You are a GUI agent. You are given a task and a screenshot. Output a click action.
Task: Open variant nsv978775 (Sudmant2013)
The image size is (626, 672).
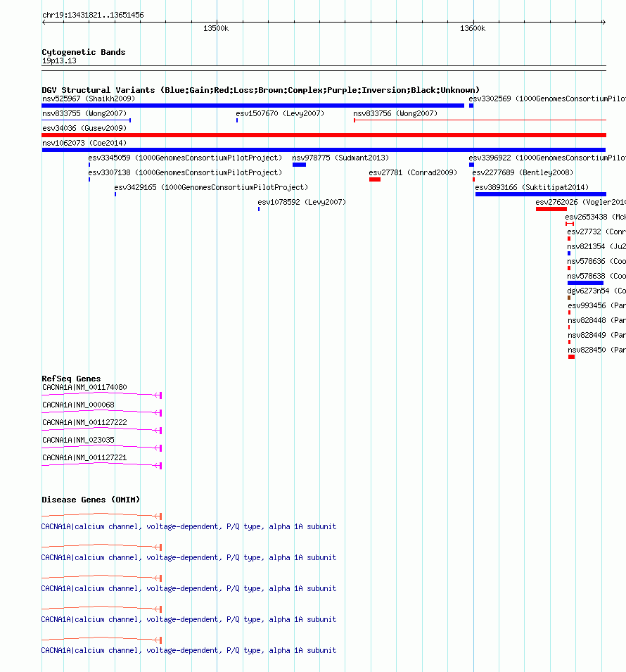(x=340, y=158)
